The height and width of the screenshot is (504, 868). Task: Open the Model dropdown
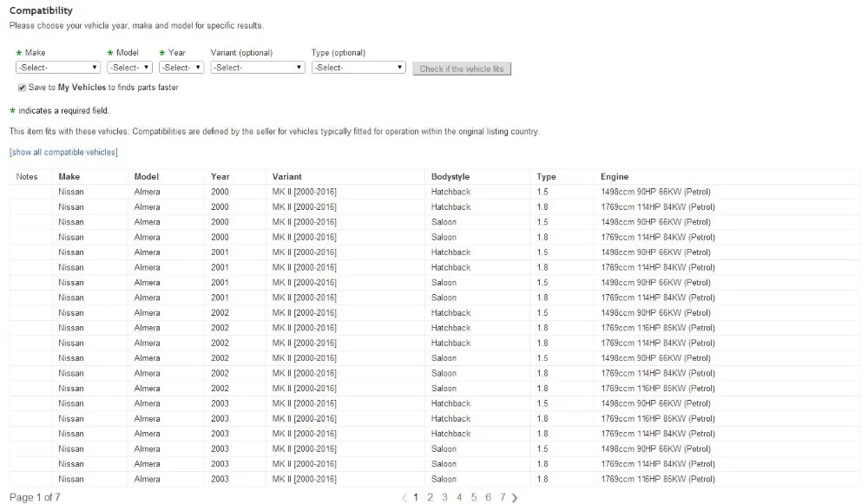[129, 68]
